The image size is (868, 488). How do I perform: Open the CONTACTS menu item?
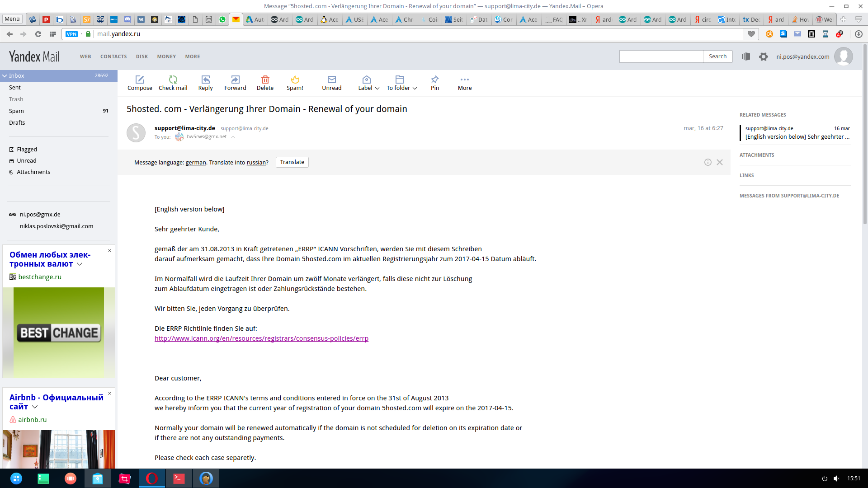click(x=113, y=56)
